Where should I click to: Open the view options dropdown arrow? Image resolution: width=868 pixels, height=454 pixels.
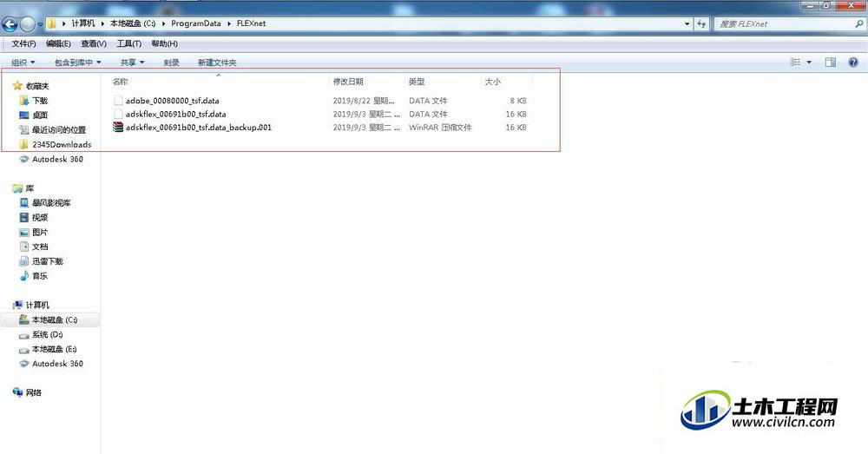[809, 63]
